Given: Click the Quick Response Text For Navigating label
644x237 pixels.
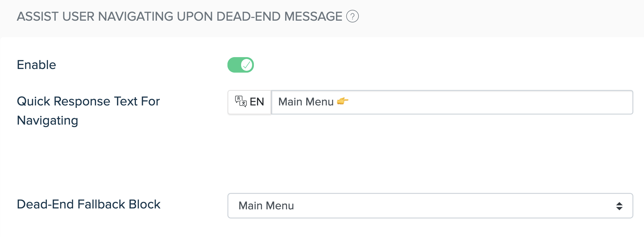Looking at the screenshot, I should 88,111.
